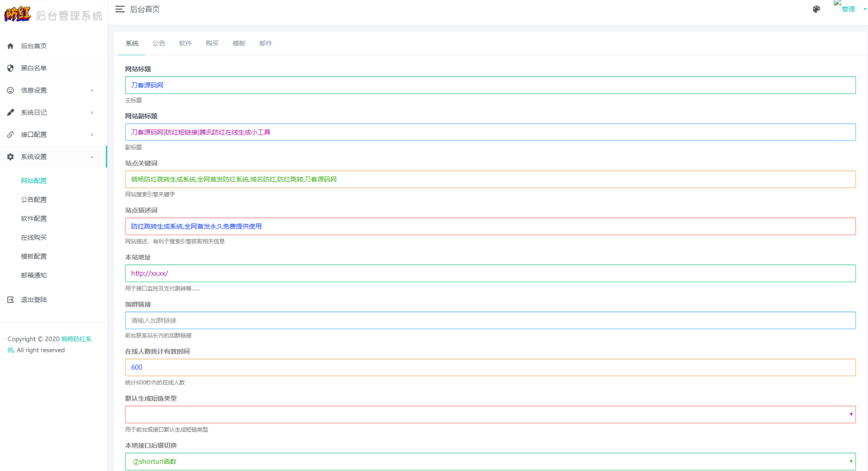Open the 晓杨防红系统 copyright link

click(76, 339)
